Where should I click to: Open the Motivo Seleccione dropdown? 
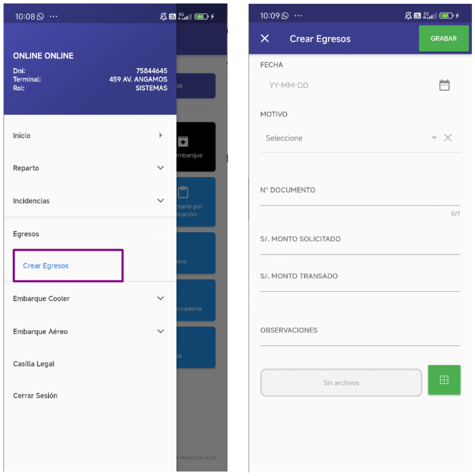348,138
